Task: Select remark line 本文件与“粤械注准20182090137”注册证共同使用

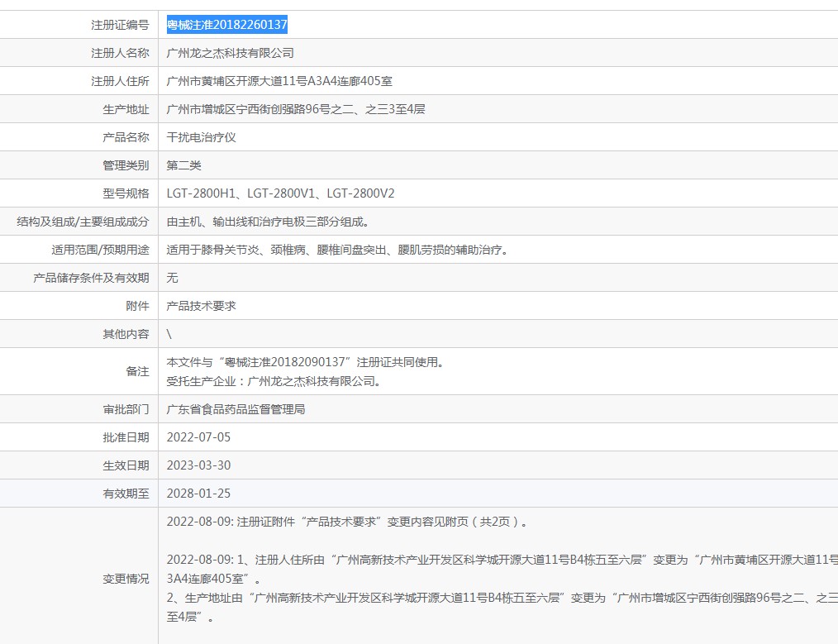Action: (302, 362)
